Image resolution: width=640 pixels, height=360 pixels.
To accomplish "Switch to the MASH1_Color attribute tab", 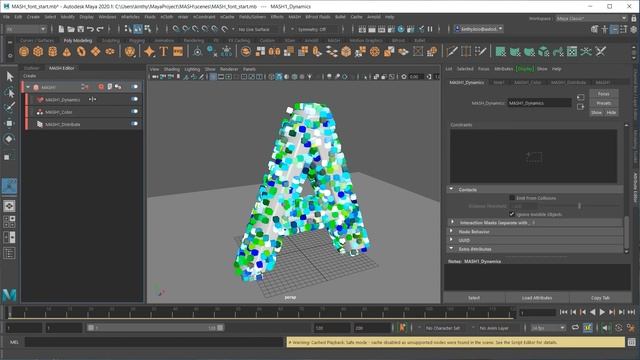I will point(527,82).
